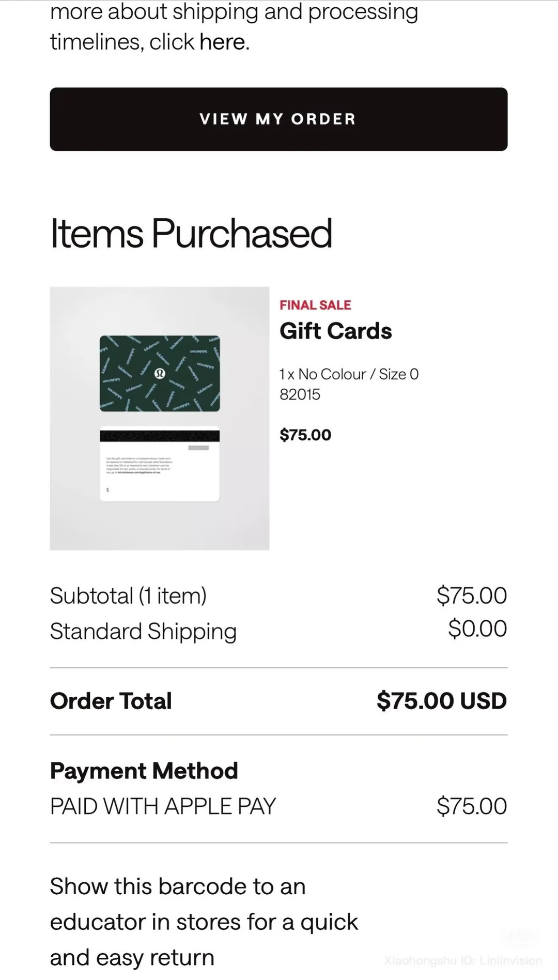The height and width of the screenshot is (980, 558).
Task: Click the red FINAL SALE label
Action: point(315,305)
